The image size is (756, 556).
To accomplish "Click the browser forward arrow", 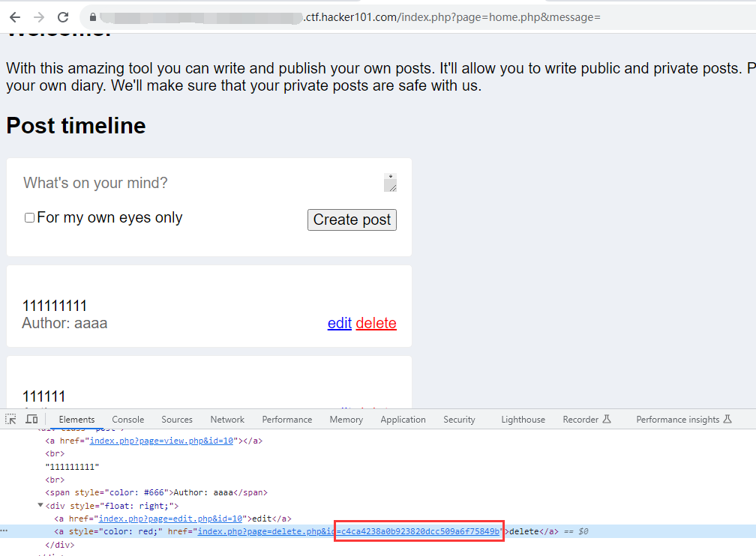I will pyautogui.click(x=39, y=17).
